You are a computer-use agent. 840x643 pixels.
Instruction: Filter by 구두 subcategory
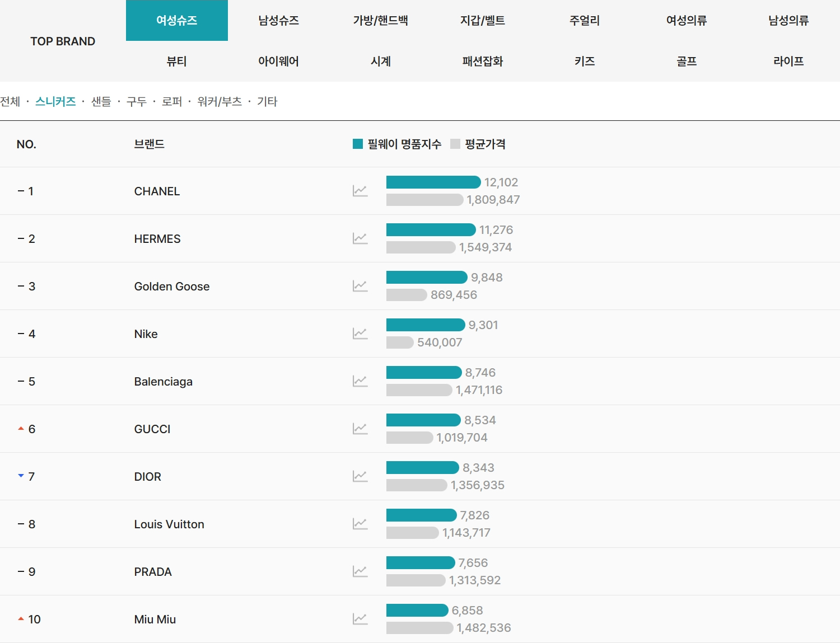coord(137,101)
